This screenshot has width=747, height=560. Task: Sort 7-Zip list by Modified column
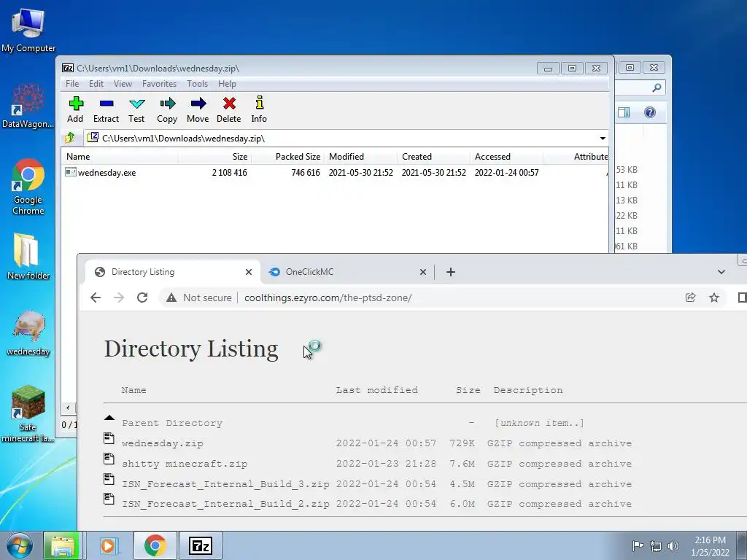point(360,157)
